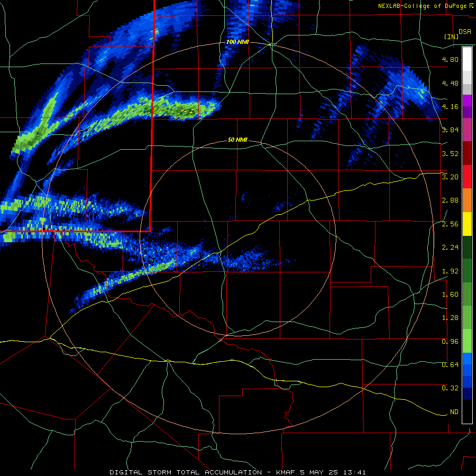Select the 1.60 legend value
476x476 pixels.
click(450, 295)
